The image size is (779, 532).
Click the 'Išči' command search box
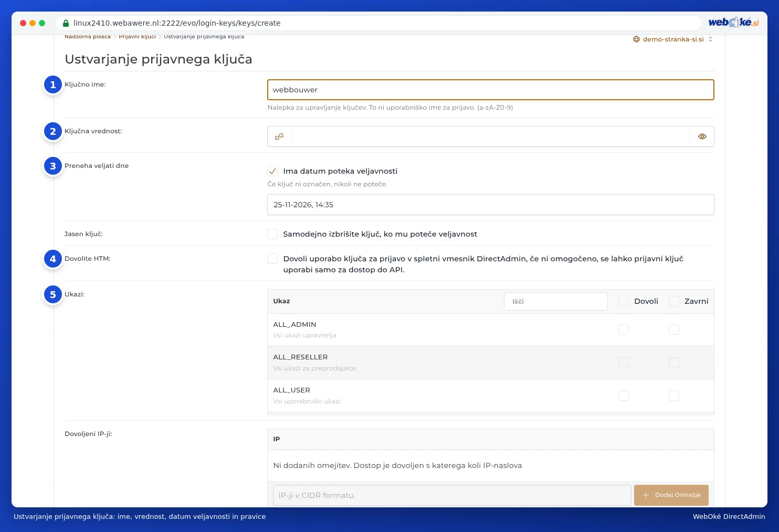tap(556, 302)
